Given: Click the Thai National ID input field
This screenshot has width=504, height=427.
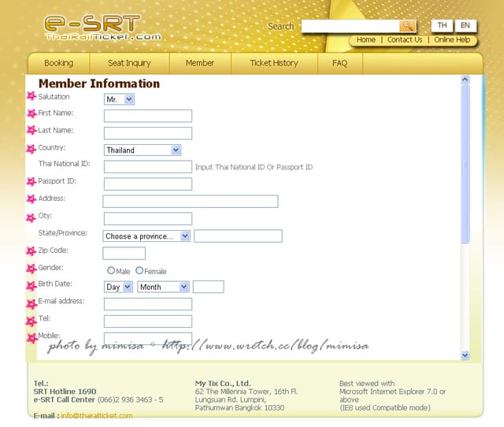Looking at the screenshot, I should point(148,167).
